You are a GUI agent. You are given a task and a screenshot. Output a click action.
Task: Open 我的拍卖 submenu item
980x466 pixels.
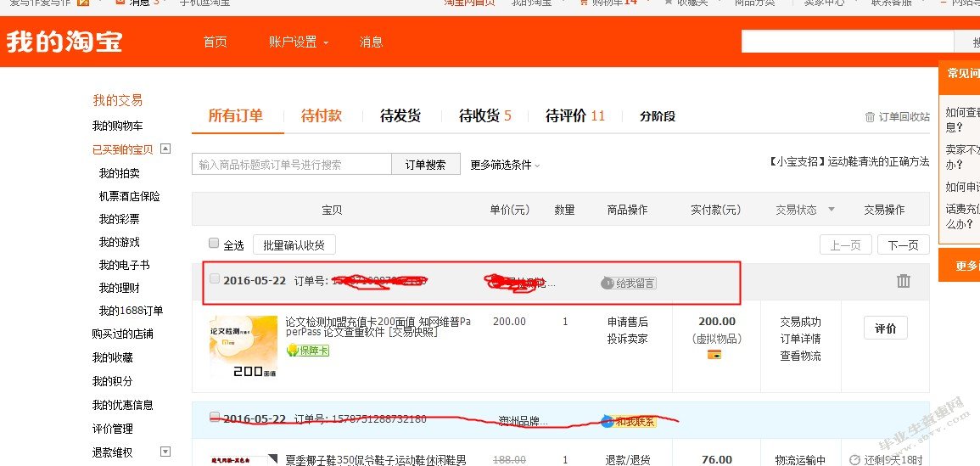(119, 173)
